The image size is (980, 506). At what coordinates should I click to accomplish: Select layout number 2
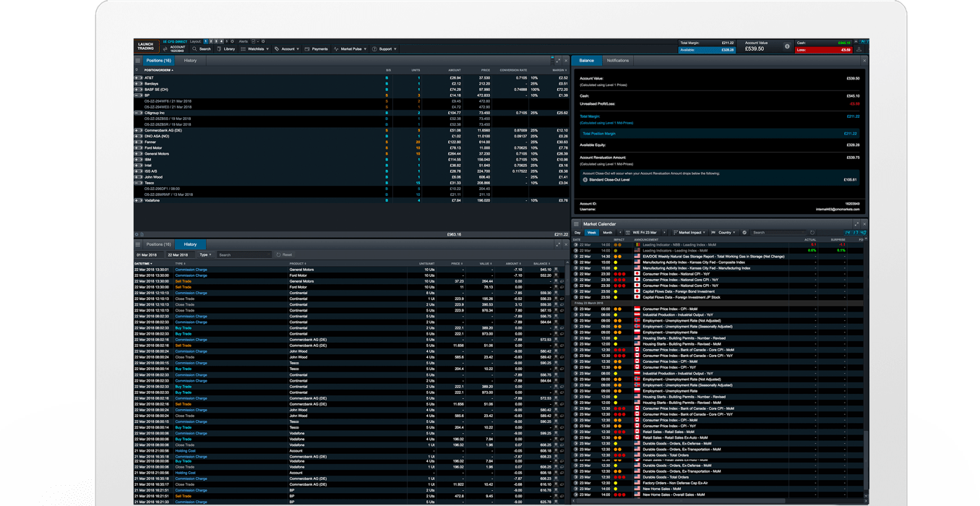click(x=212, y=42)
